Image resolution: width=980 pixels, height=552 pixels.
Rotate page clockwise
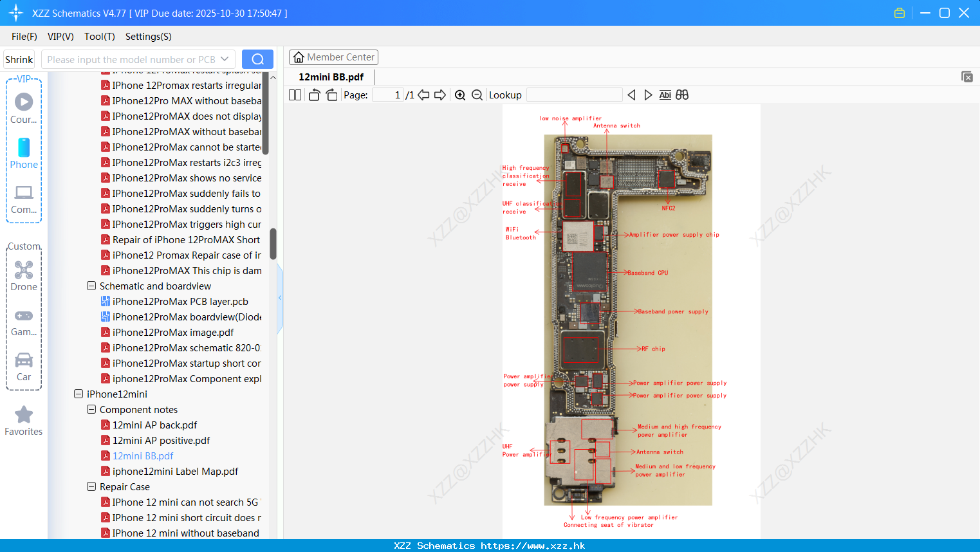[331, 95]
